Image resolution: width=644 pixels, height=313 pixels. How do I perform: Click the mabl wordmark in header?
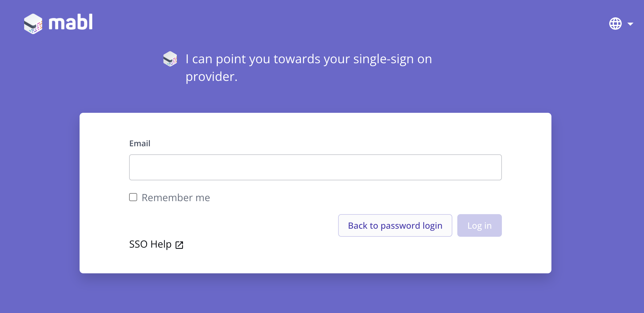tap(71, 22)
